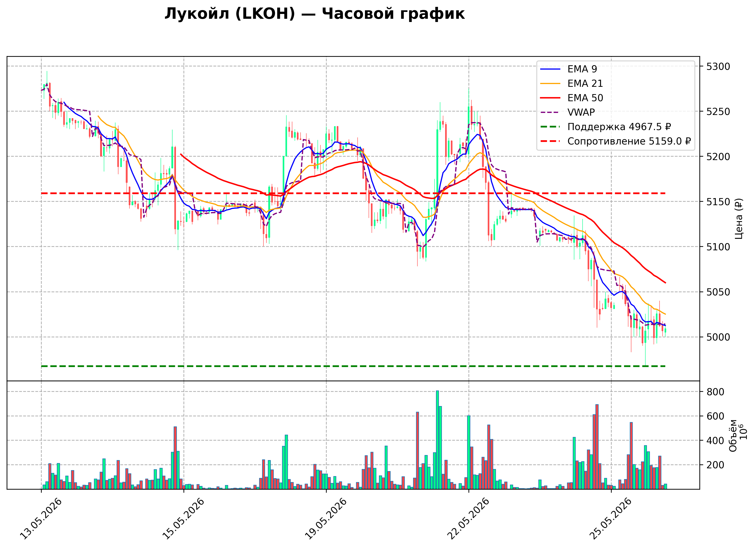Click the green dashed sample beside Поддержка
756x548 pixels.
pos(550,127)
